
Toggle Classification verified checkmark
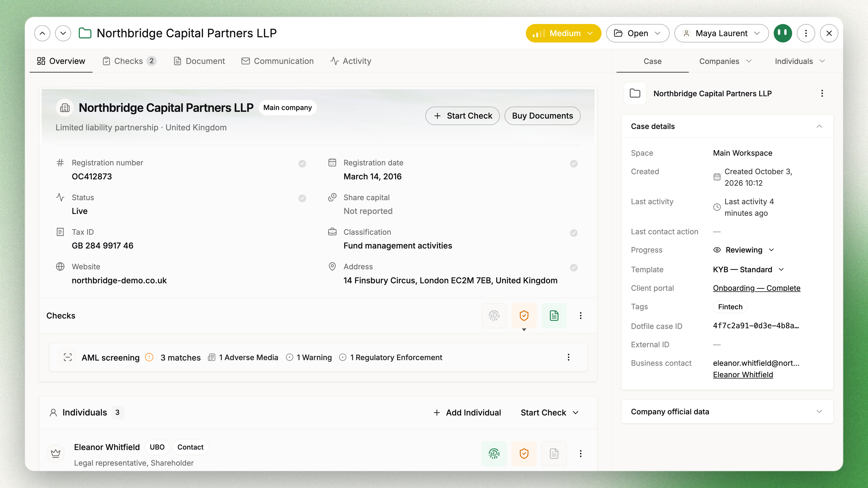click(574, 233)
